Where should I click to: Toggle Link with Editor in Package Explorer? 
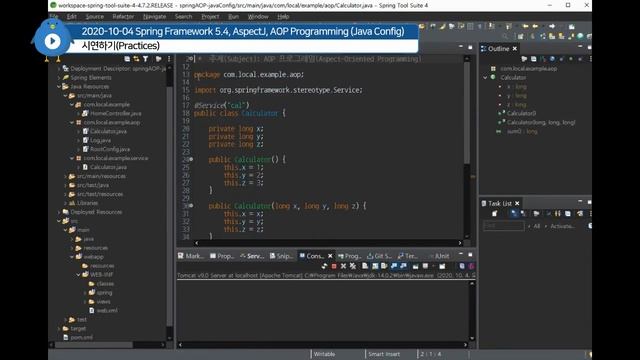point(136,59)
